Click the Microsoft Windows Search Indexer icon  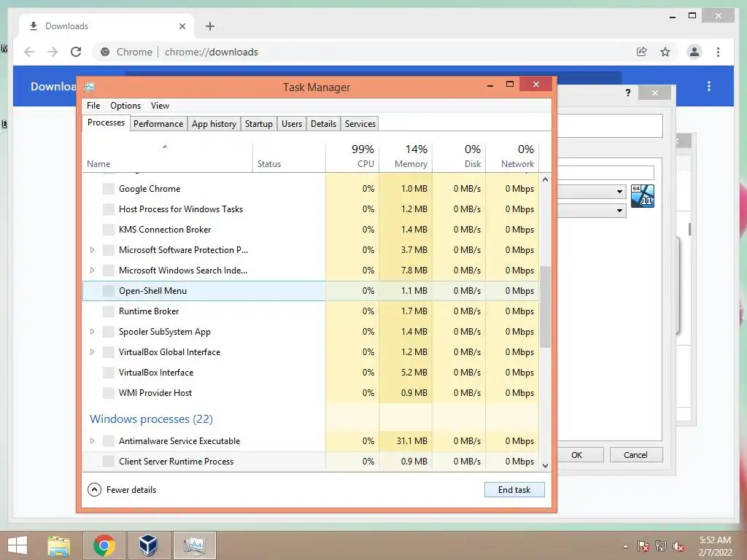108,271
